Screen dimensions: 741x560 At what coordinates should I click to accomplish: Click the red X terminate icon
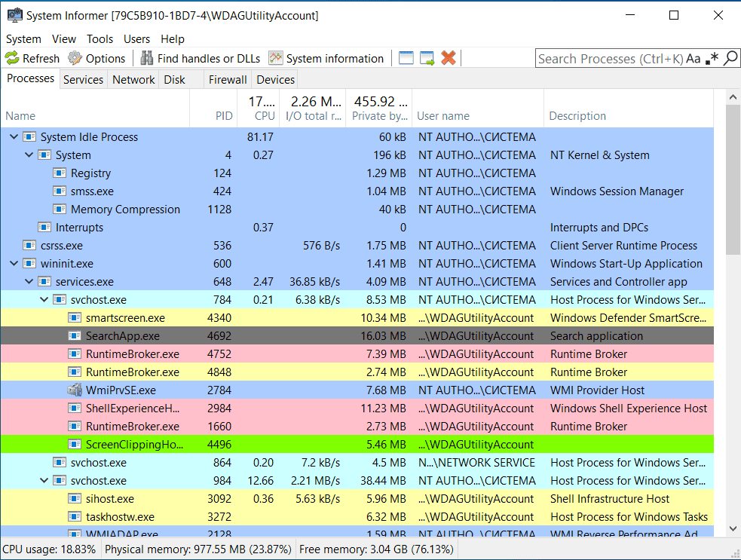[x=448, y=58]
